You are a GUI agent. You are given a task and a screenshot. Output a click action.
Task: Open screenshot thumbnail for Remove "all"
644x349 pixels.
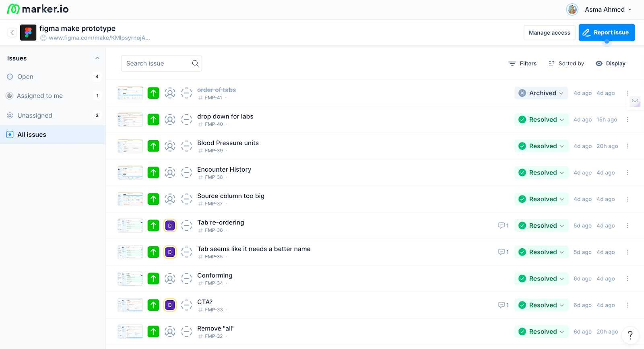click(130, 332)
